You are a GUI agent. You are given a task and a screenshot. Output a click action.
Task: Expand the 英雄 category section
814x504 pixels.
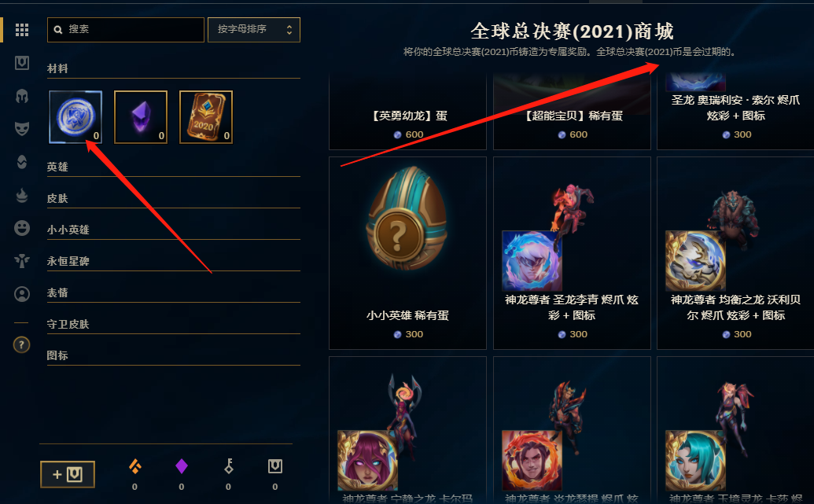(x=173, y=167)
